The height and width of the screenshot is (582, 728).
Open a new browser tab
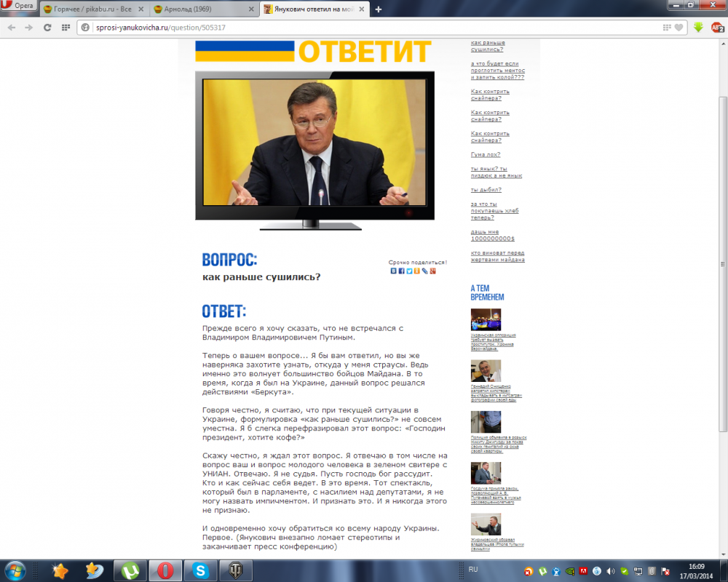point(379,9)
